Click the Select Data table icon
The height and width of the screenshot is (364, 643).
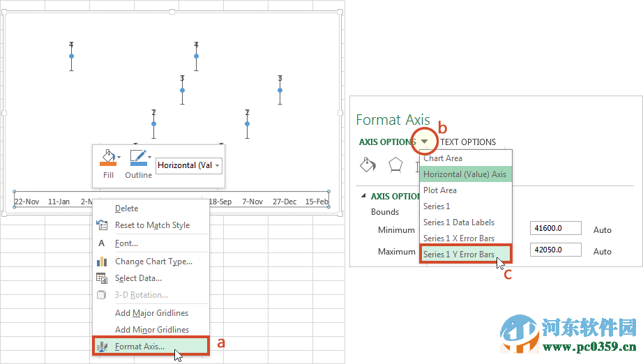102,278
